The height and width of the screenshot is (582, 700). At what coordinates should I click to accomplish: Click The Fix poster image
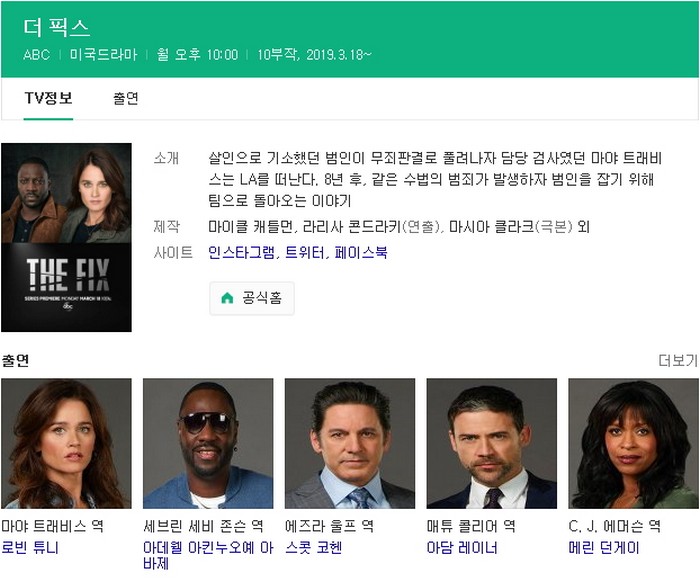(66, 237)
